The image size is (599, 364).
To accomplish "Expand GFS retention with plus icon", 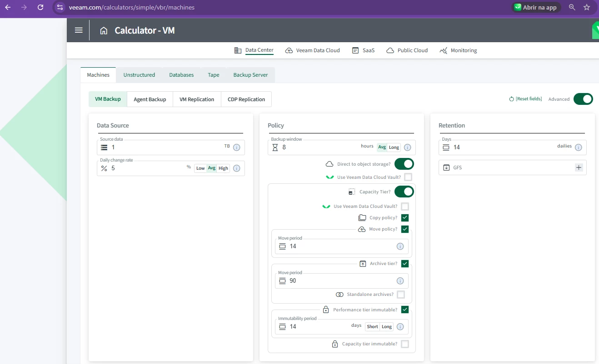I will tap(579, 167).
